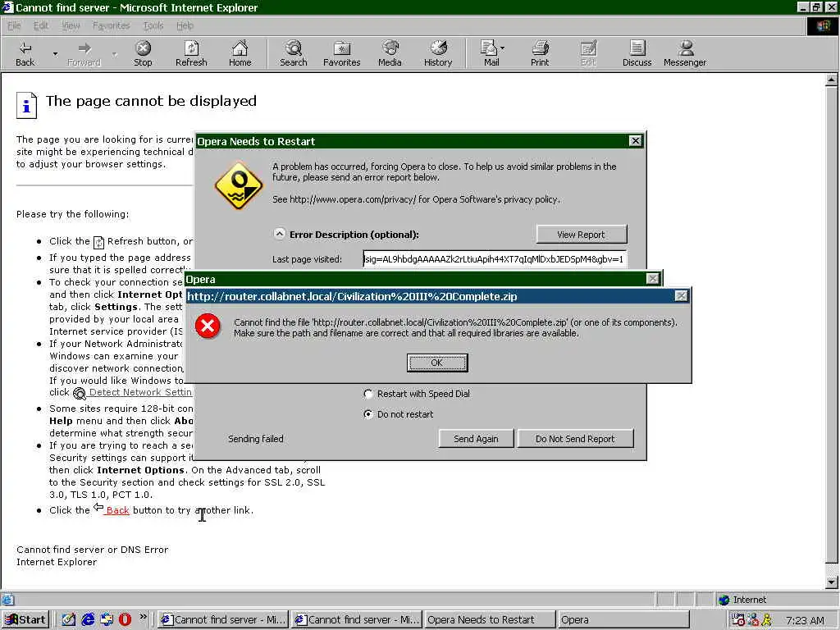Click the Show Desktop Quick Launch icon
The width and height of the screenshot is (840, 630).
69,620
